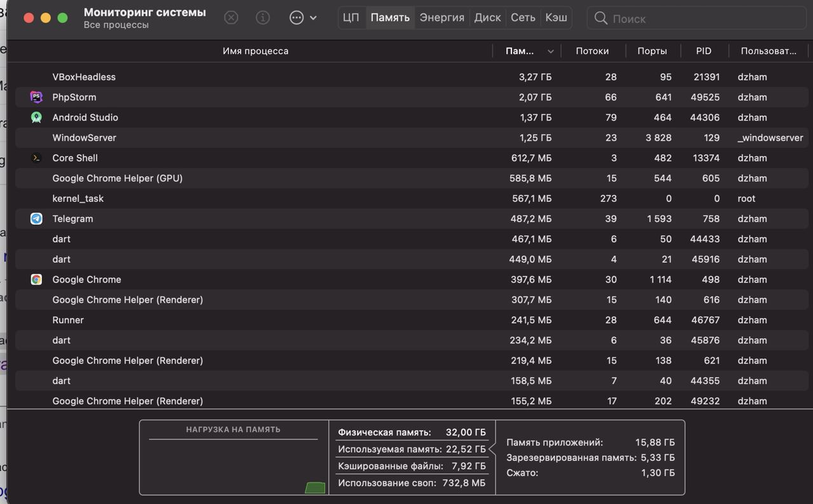The height and width of the screenshot is (504, 813).
Task: Click the Android Studio app icon
Action: coord(36,117)
